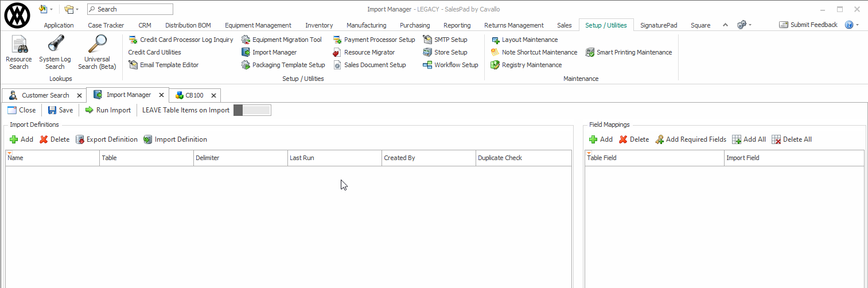Collapse the ribbon with the chevron

point(725,25)
